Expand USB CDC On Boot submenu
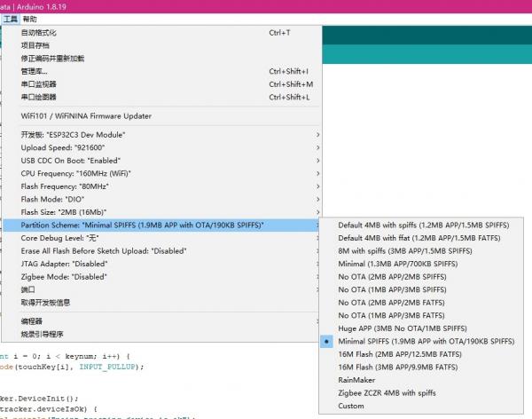The height and width of the screenshot is (419, 532). [161, 161]
